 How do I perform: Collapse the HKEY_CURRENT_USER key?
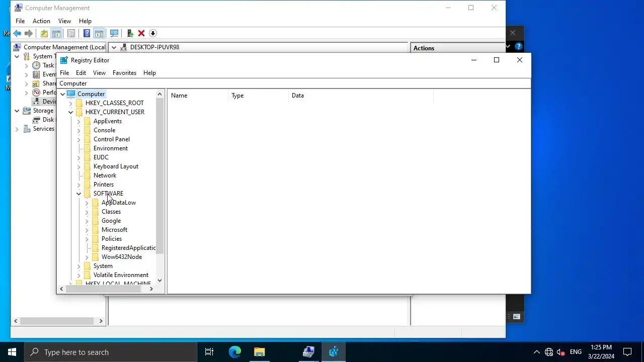(70, 112)
